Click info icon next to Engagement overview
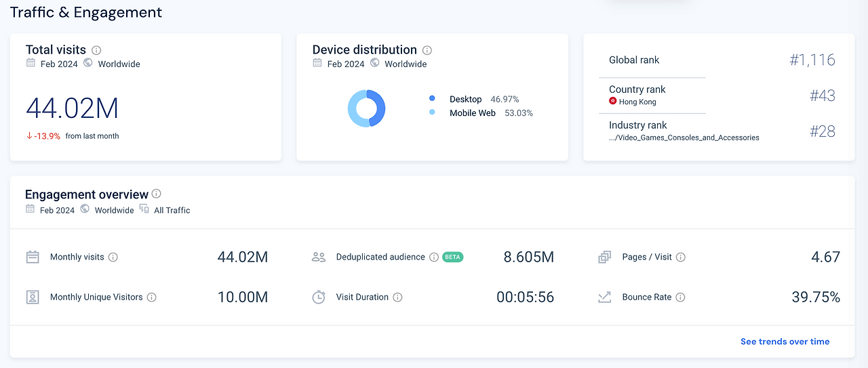Viewport: 868px width, 368px height. tap(157, 194)
